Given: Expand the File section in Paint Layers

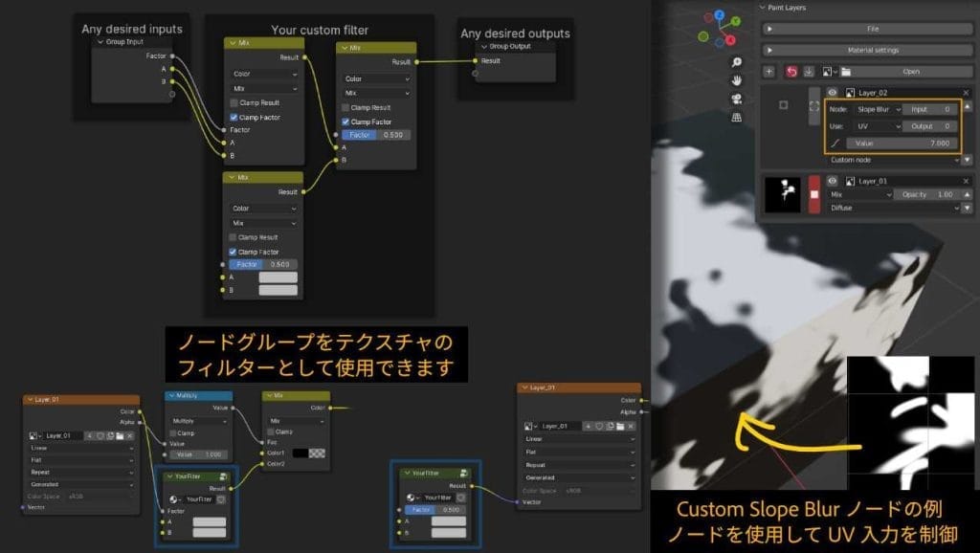Looking at the screenshot, I should pos(870,29).
